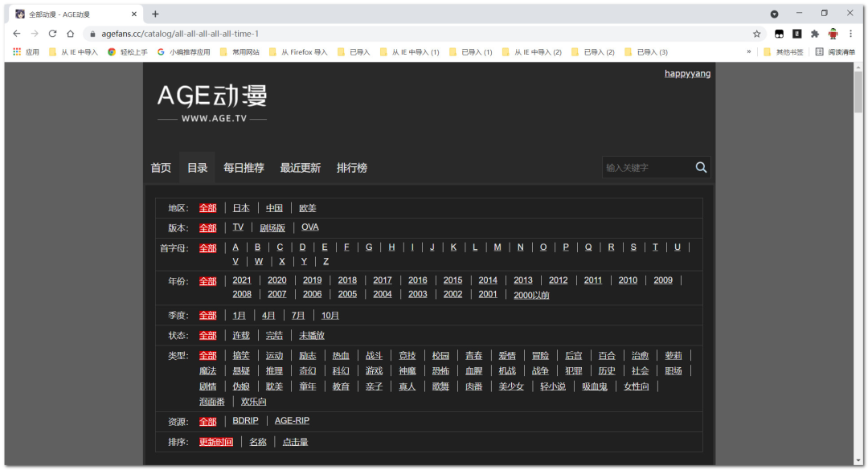Filter region by 日本
The width and height of the screenshot is (868, 470).
[x=241, y=208]
